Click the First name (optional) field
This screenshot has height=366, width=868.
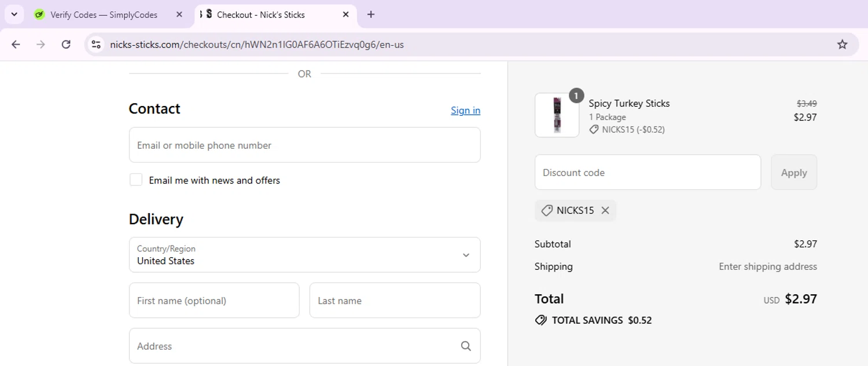(214, 301)
